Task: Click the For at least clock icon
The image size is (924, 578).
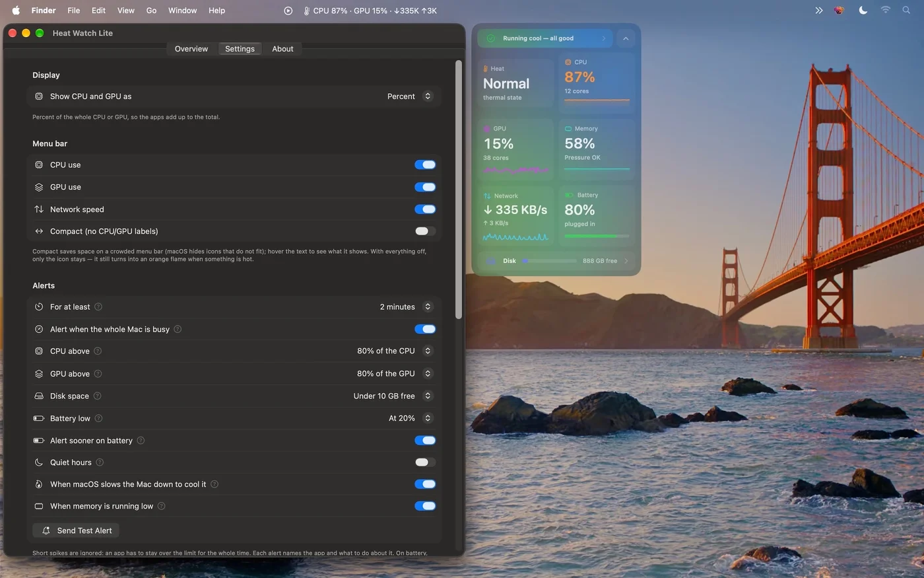Action: pos(39,307)
